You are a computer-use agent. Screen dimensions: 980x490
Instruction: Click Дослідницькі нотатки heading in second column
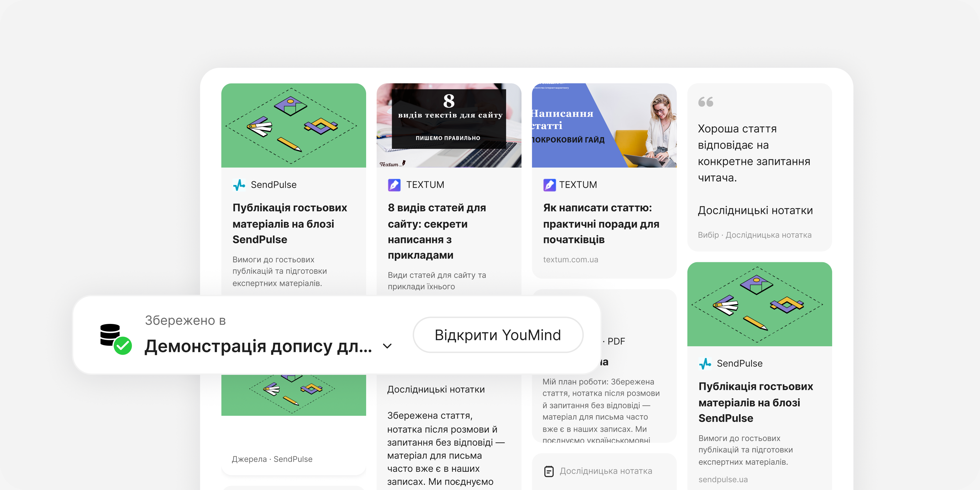click(x=436, y=390)
